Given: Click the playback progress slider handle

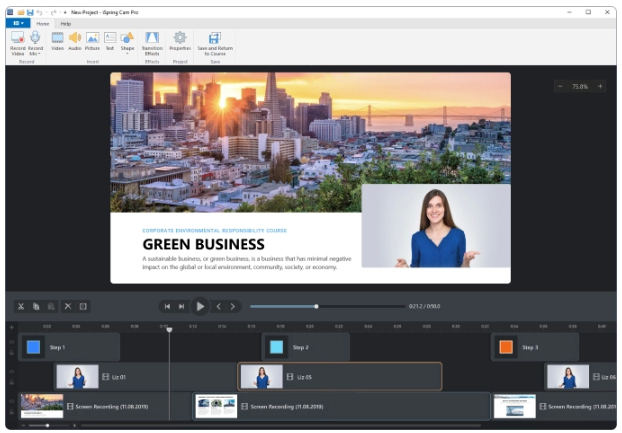Looking at the screenshot, I should click(316, 307).
